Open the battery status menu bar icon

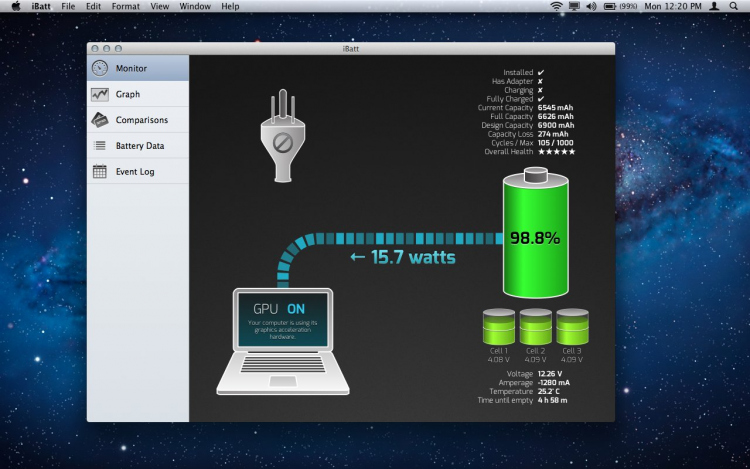tap(620, 6)
